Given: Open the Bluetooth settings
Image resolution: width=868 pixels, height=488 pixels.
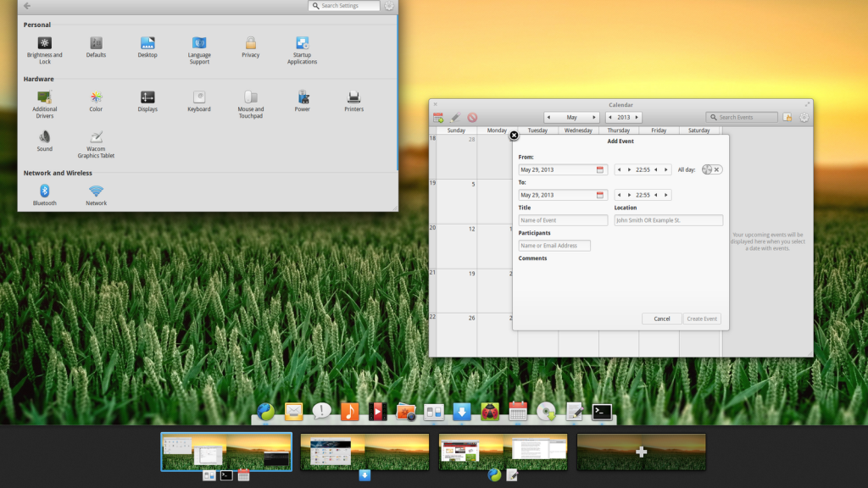Looking at the screenshot, I should pyautogui.click(x=45, y=191).
